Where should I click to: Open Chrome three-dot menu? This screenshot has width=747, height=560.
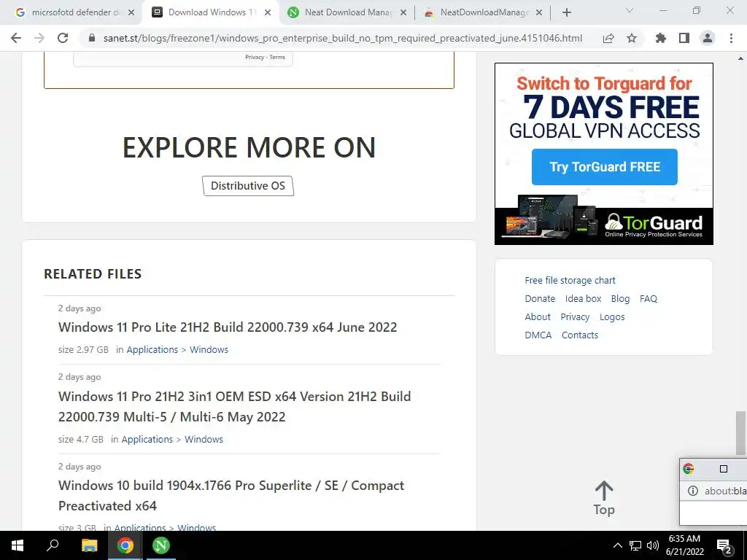coord(731,38)
